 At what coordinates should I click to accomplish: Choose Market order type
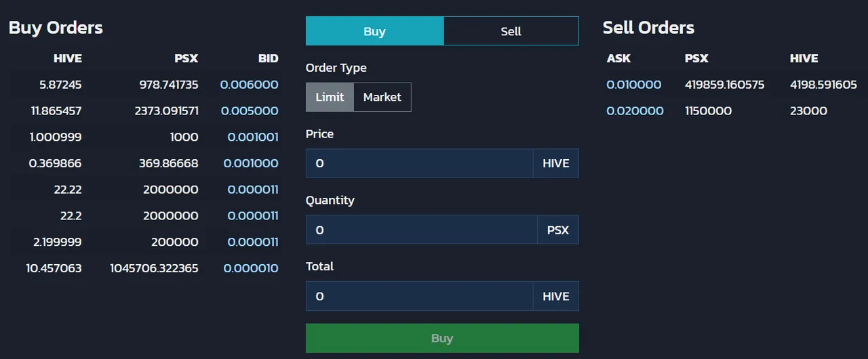382,97
